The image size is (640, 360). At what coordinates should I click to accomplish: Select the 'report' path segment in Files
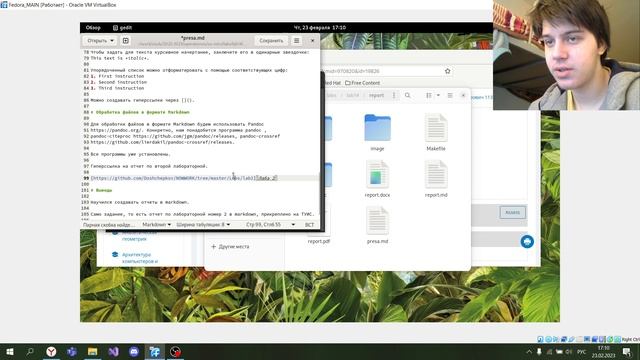point(376,96)
